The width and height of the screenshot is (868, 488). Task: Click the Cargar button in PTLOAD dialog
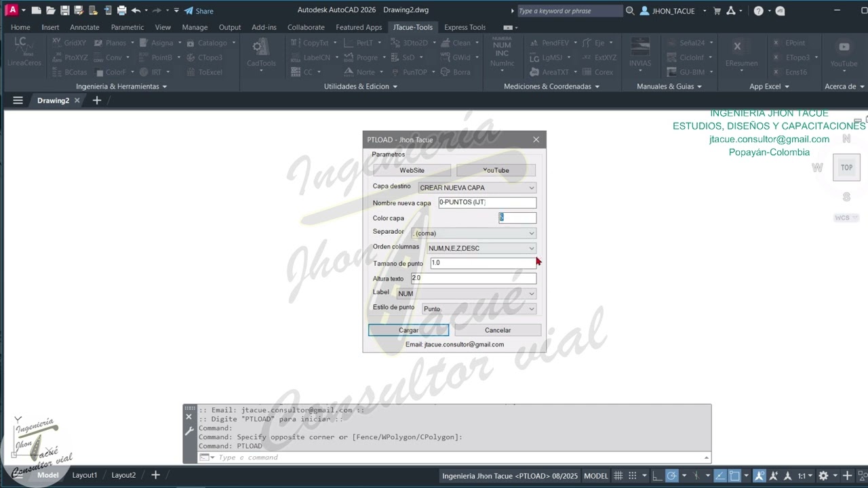coord(408,330)
